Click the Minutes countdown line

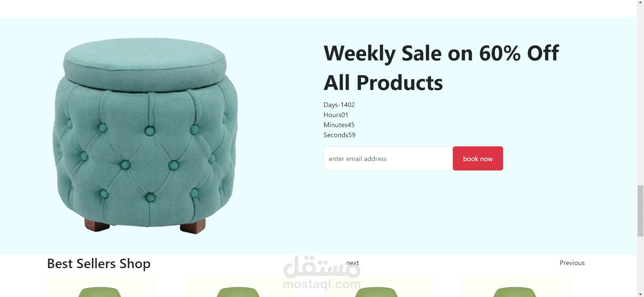point(339,125)
